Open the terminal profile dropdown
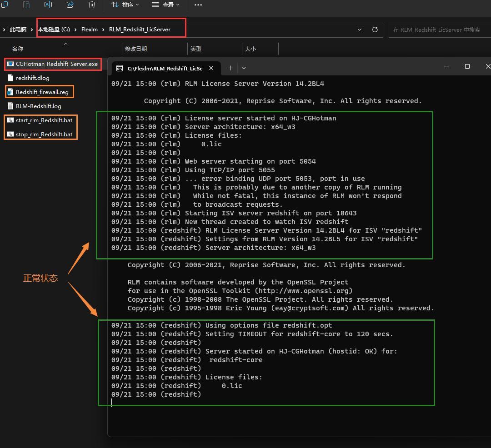491x448 pixels. (x=244, y=68)
